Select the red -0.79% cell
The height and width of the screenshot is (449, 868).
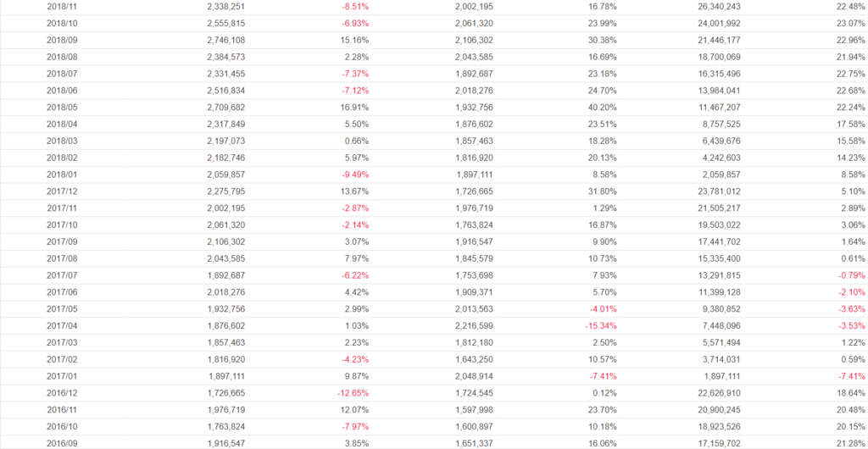[x=849, y=274]
